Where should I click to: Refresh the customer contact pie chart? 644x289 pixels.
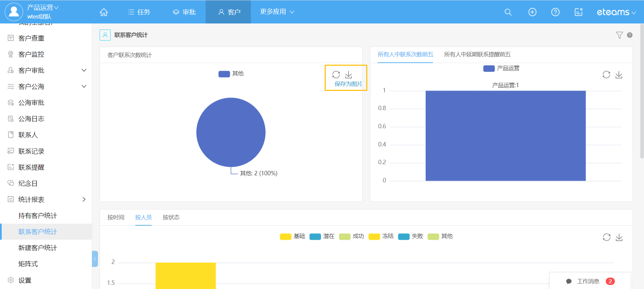point(336,74)
